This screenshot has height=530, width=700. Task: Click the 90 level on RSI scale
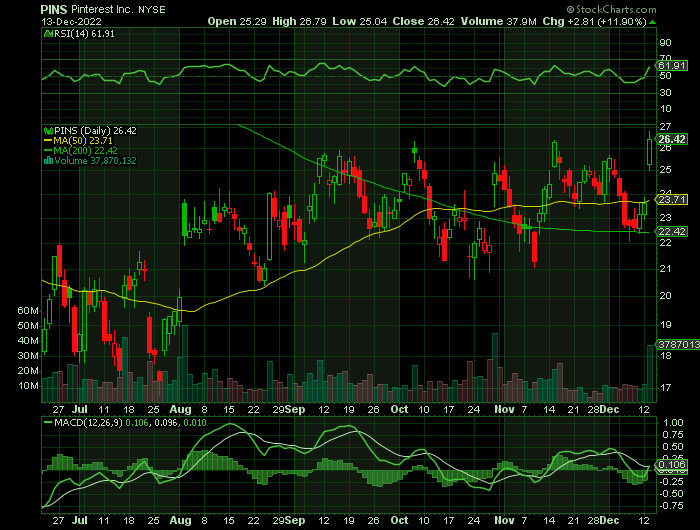[665, 43]
